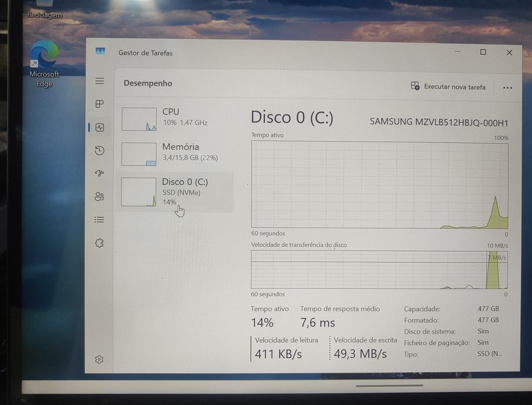Viewport: 532px width, 405px height.
Task: Open the three-dots more options menu
Action: click(507, 87)
